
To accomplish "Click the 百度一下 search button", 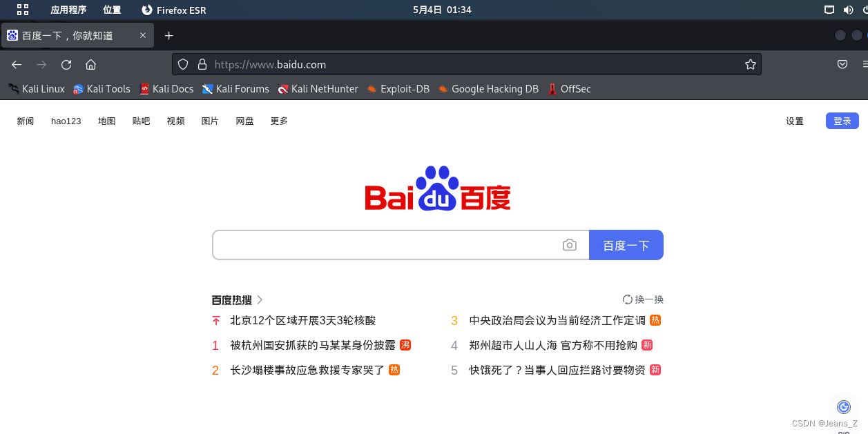I will (626, 245).
